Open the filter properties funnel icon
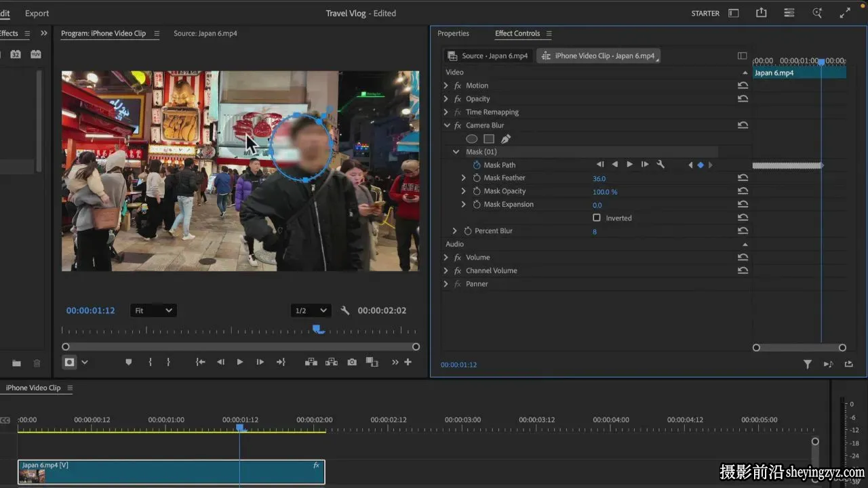Screen dimensions: 868x488 click(x=808, y=365)
